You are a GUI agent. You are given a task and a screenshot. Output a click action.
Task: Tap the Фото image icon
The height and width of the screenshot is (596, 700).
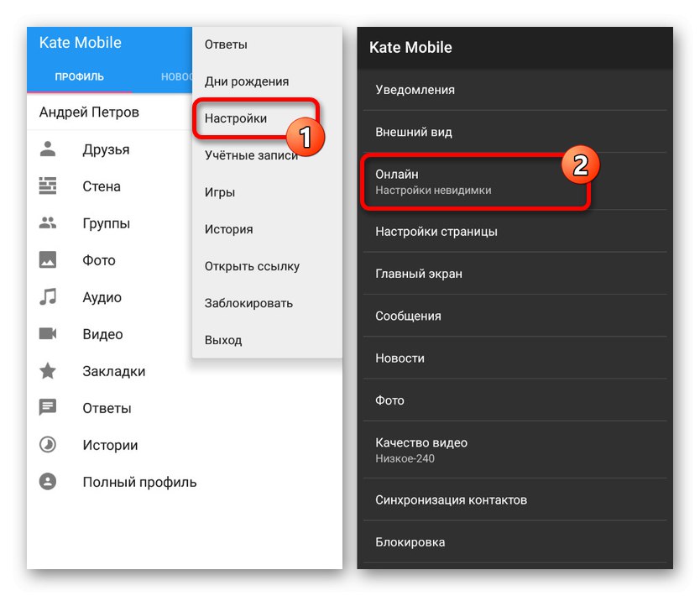[x=48, y=260]
